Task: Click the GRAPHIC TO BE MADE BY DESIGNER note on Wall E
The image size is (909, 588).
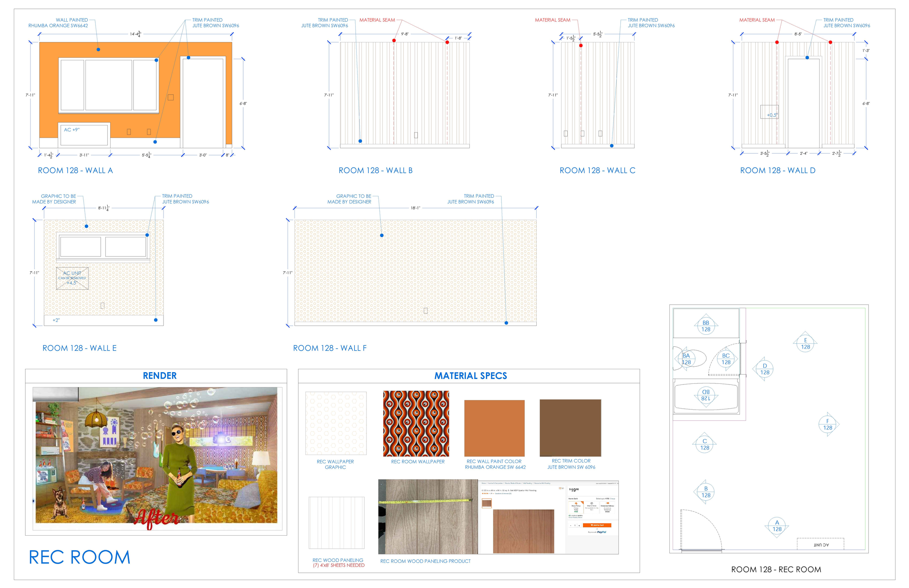Action: (x=54, y=199)
